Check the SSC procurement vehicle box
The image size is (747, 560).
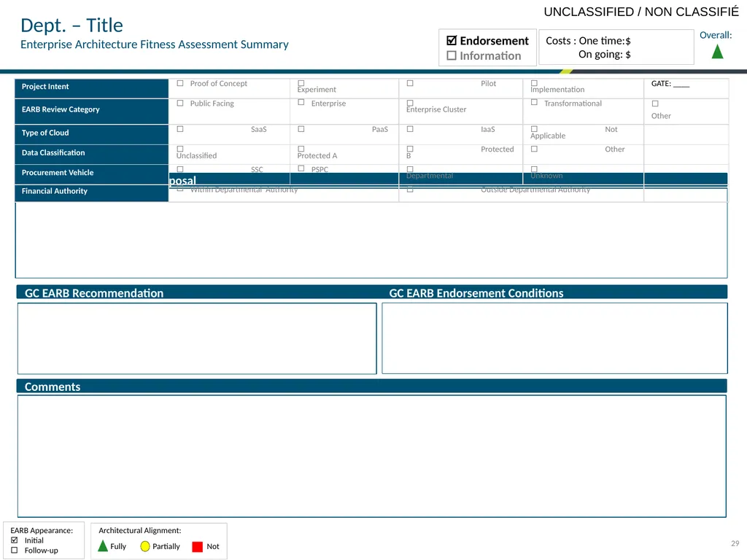pyautogui.click(x=180, y=169)
